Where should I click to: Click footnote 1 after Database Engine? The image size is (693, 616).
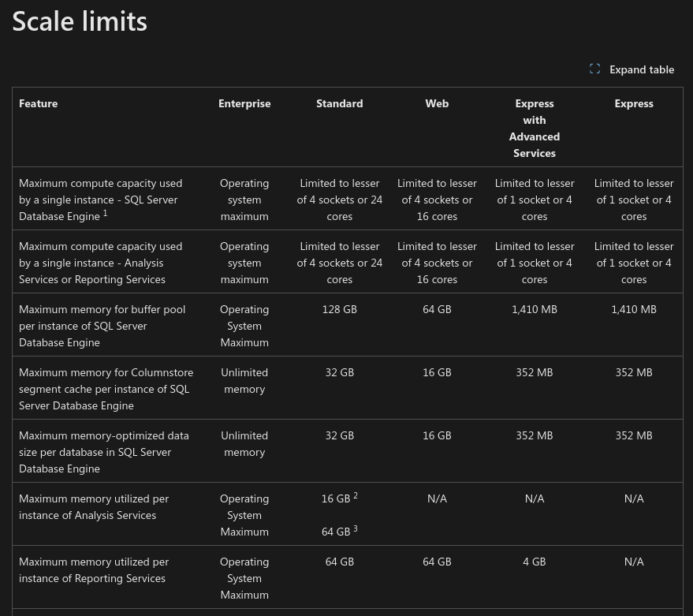(x=105, y=213)
